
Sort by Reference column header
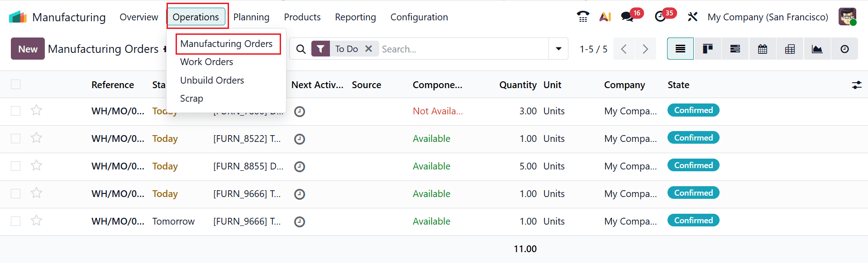tap(113, 85)
